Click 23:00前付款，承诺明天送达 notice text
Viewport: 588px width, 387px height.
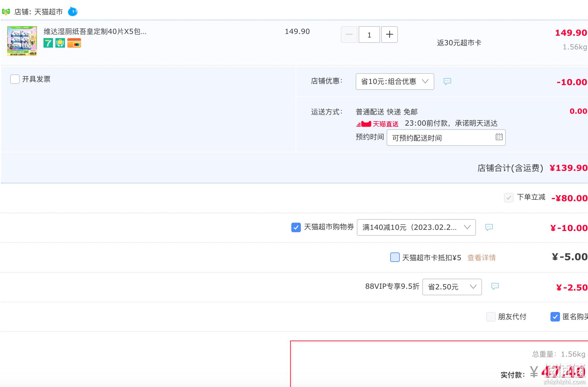pos(451,123)
